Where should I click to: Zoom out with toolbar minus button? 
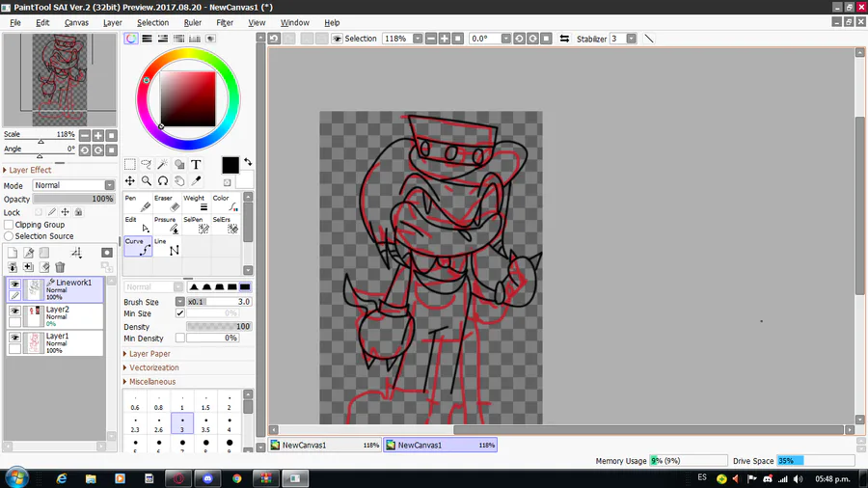tap(431, 39)
